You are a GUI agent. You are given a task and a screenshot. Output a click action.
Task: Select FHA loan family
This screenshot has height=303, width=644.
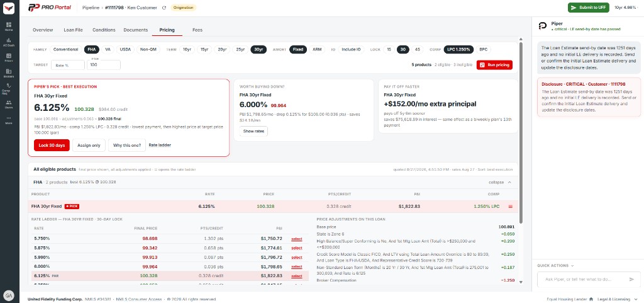tap(92, 49)
